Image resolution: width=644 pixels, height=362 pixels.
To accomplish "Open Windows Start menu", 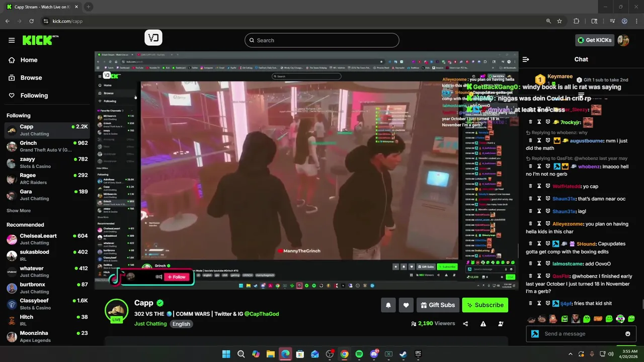I will coord(226,354).
